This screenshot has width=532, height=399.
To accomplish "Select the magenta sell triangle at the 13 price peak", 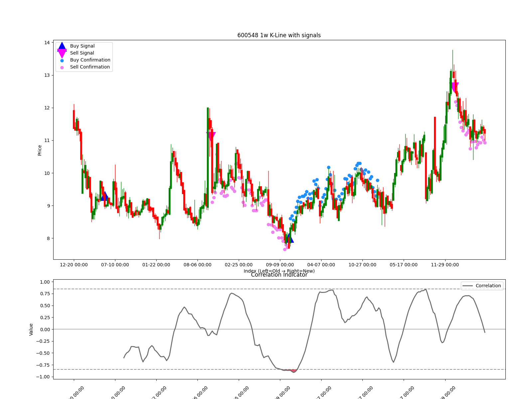I will click(454, 87).
